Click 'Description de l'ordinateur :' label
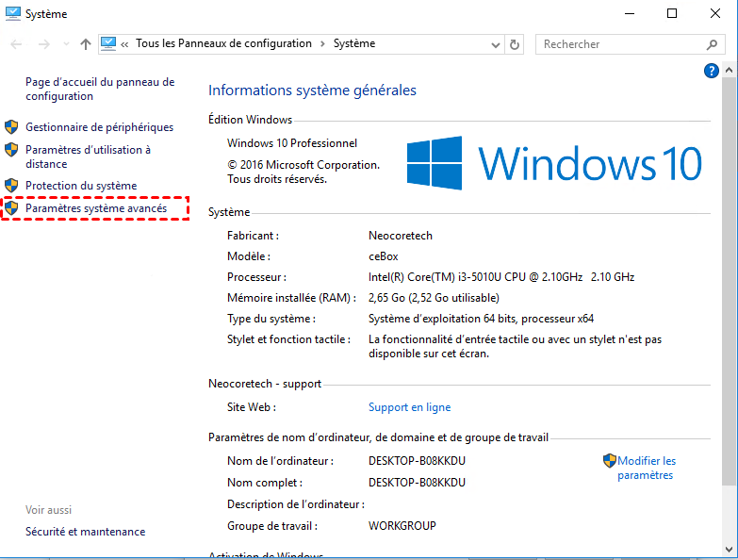738x560 pixels. click(x=296, y=504)
